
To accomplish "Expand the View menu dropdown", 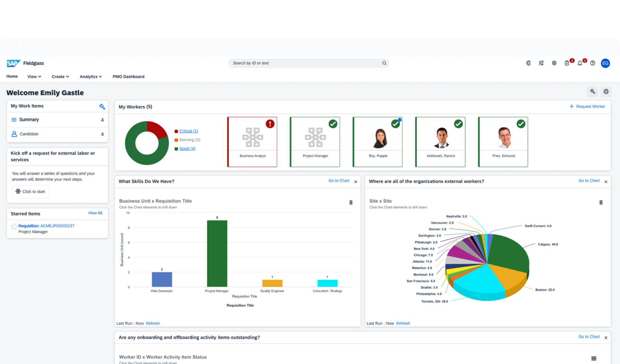I will [34, 77].
